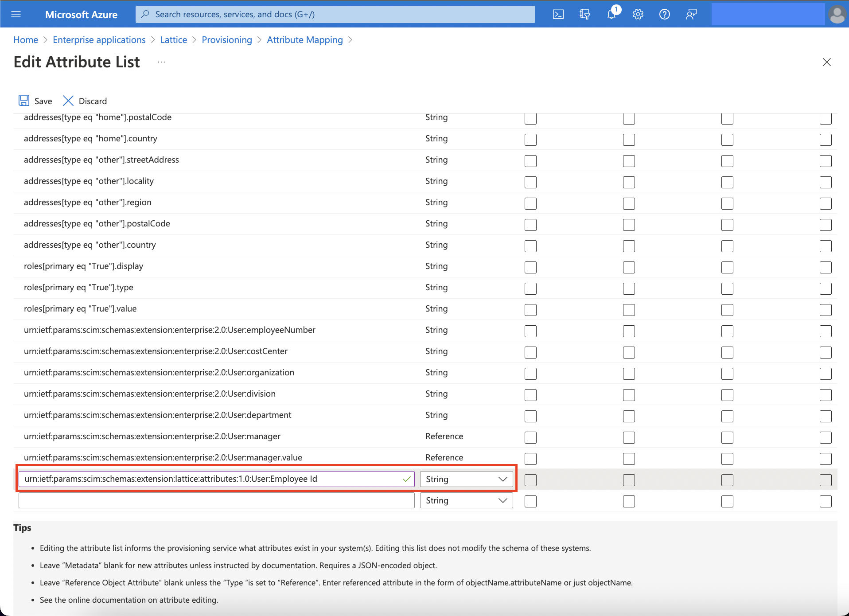This screenshot has height=616, width=849.
Task: Open the account avatar menu
Action: pos(837,14)
